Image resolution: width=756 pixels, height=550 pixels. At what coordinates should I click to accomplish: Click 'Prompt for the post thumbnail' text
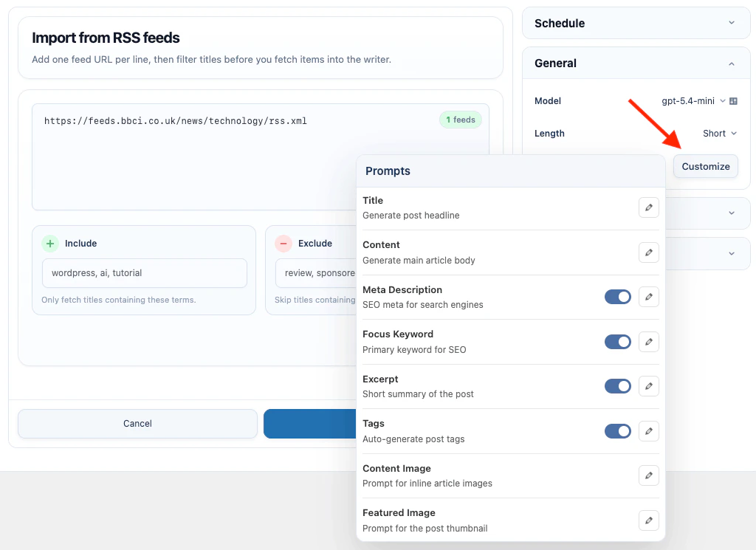[x=425, y=529]
